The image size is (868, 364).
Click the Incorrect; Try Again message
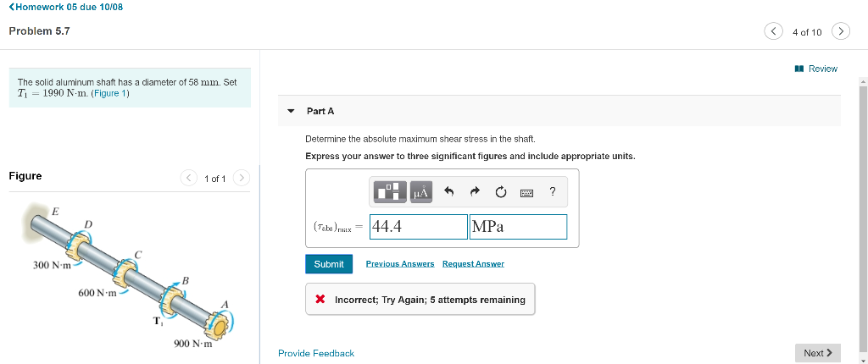[420, 300]
